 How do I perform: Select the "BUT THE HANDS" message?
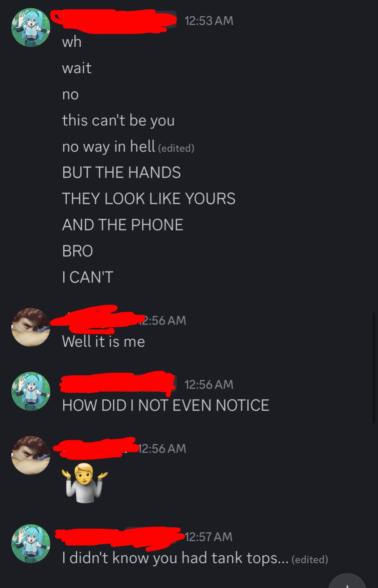tap(121, 172)
